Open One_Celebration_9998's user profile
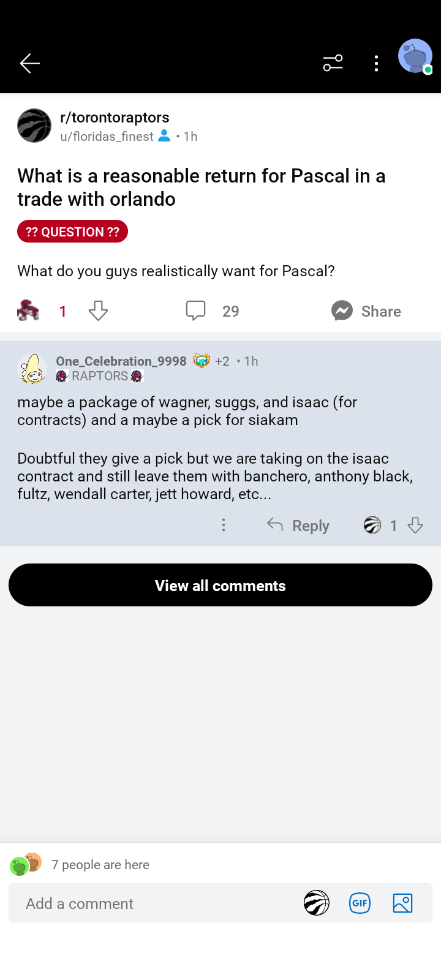 [121, 361]
